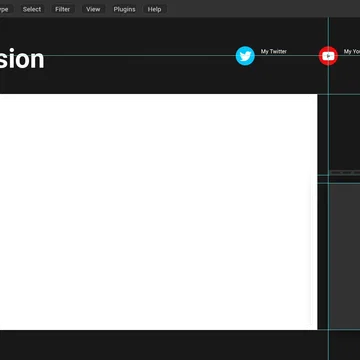Open the Select menu
Screen dimensions: 360x360
click(x=32, y=9)
